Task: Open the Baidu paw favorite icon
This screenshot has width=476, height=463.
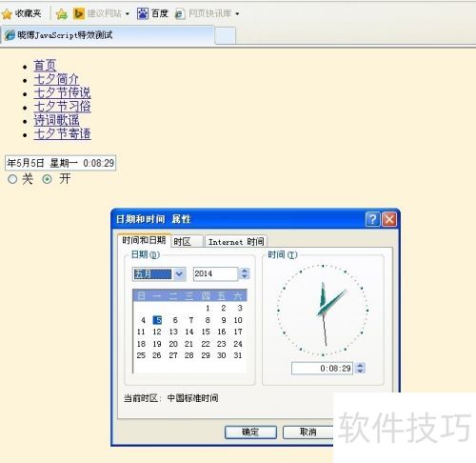Action: click(x=143, y=13)
